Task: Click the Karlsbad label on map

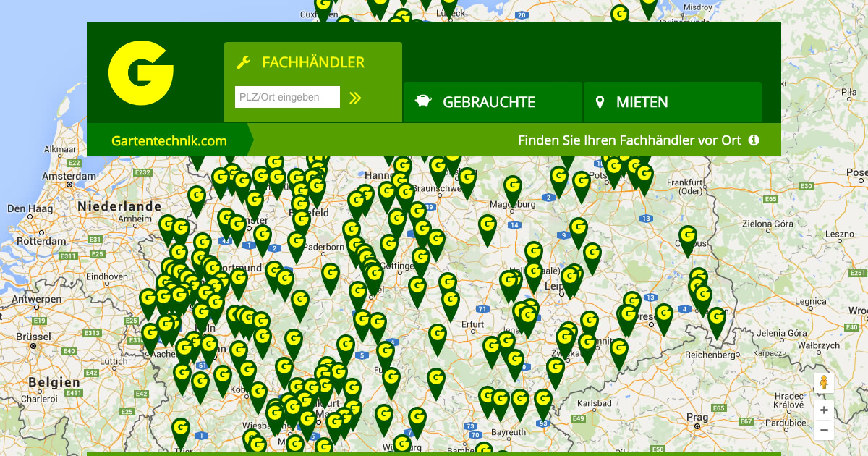Action: (595, 402)
